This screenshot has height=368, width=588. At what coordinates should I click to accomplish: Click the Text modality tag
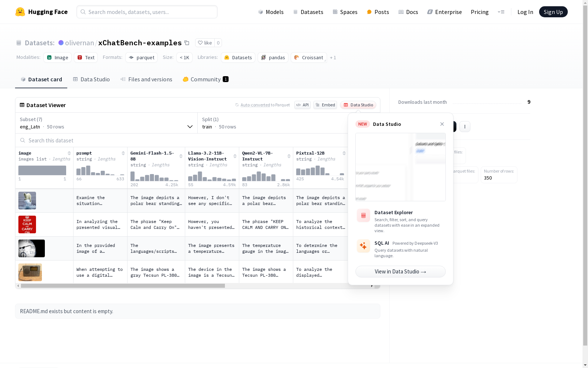[x=86, y=57]
